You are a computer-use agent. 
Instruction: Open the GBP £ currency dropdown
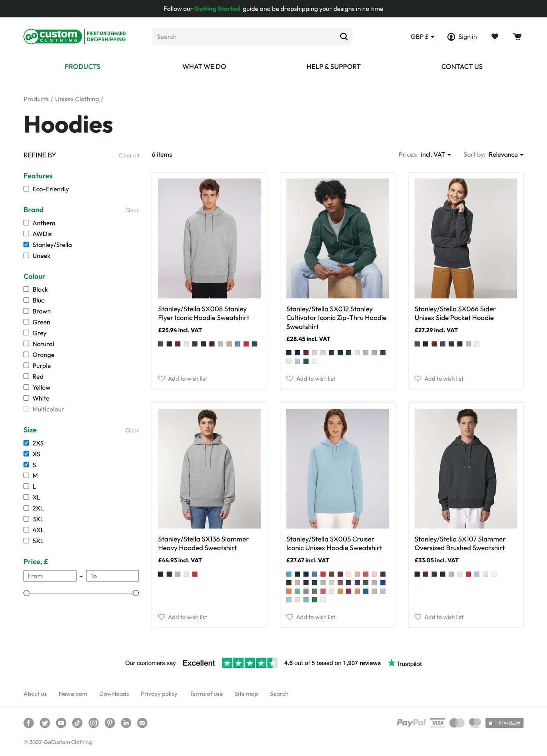[422, 37]
